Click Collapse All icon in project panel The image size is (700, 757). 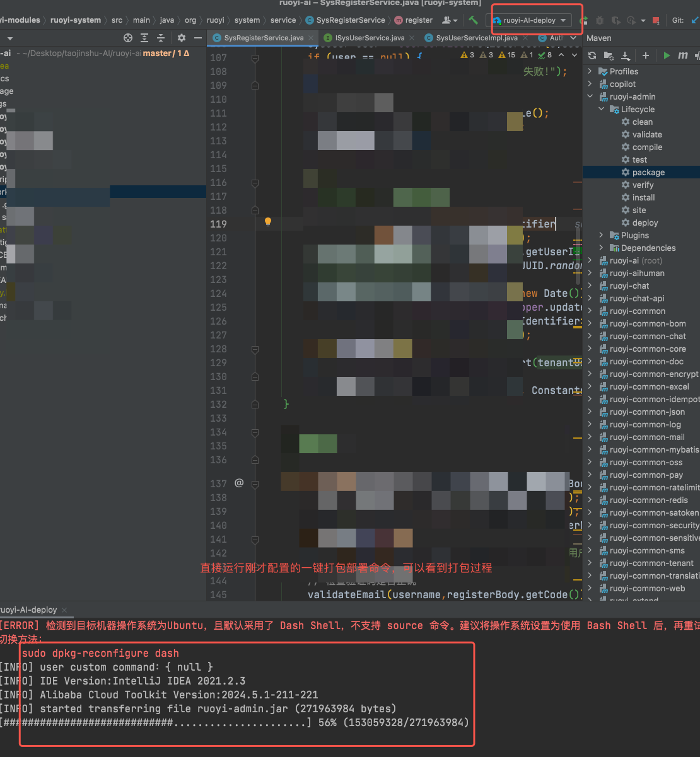point(161,38)
